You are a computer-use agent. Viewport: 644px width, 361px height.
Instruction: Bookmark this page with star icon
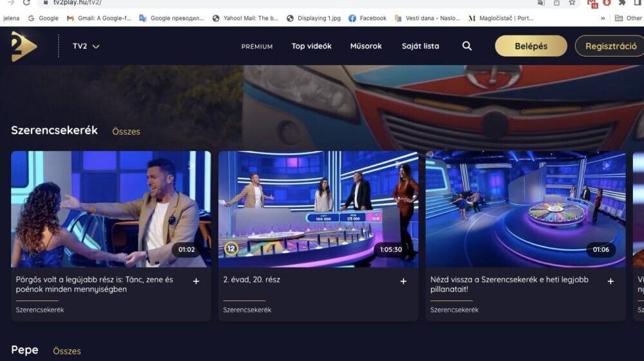click(572, 3)
